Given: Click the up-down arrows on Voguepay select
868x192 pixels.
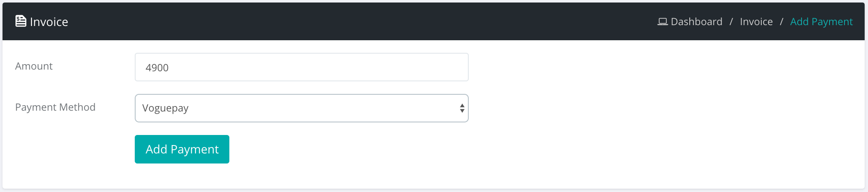Looking at the screenshot, I should pyautogui.click(x=462, y=108).
